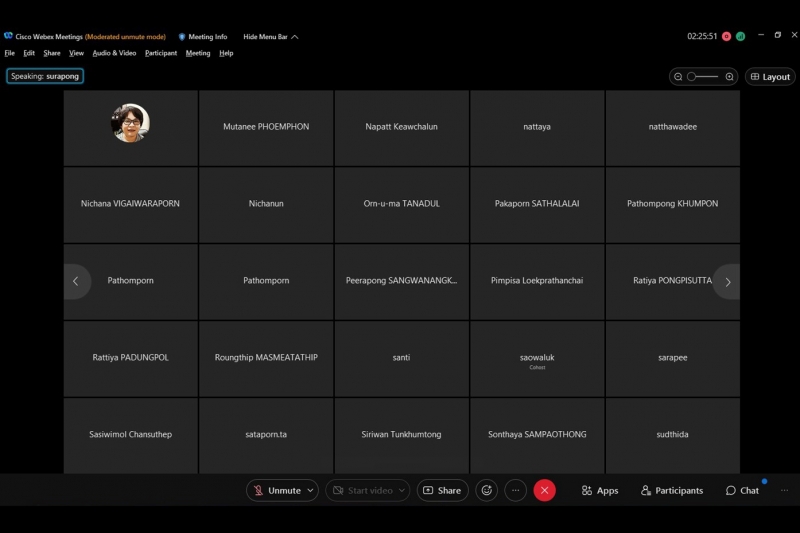Image resolution: width=800 pixels, height=533 pixels.
Task: Open the more options ellipsis in the control bar
Action: pos(516,490)
